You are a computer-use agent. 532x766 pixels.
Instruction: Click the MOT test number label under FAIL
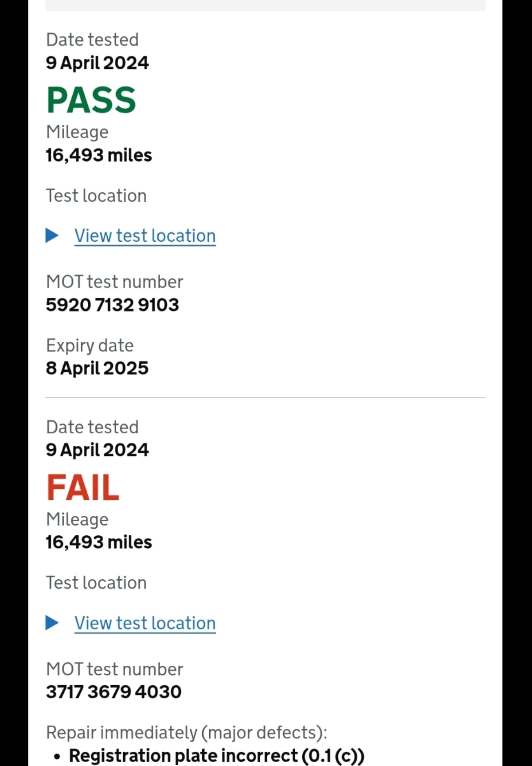tap(114, 669)
